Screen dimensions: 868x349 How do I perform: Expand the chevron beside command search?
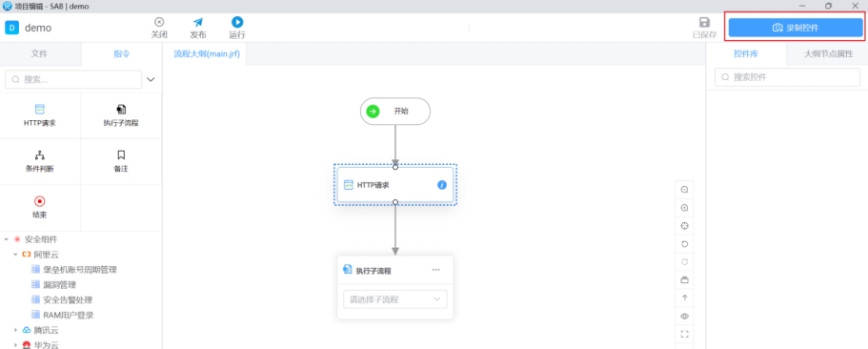click(151, 80)
